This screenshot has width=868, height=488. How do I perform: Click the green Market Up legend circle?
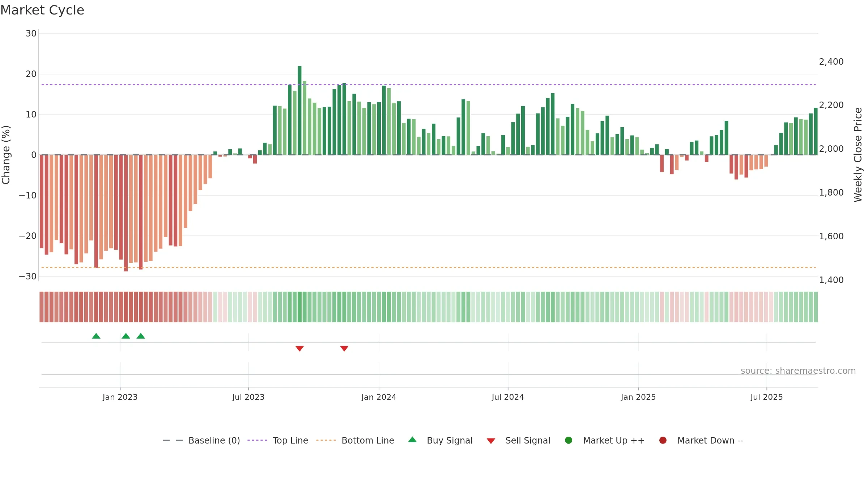[x=569, y=440]
